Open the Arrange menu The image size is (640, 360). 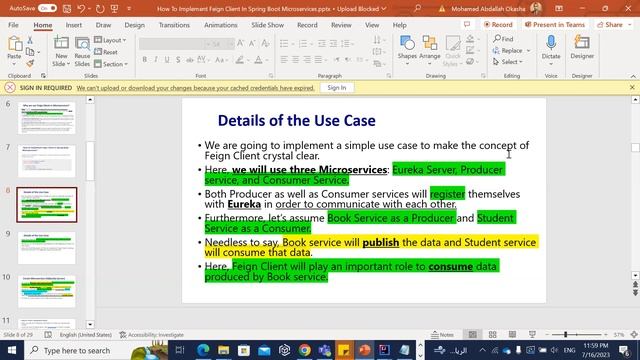(429, 51)
